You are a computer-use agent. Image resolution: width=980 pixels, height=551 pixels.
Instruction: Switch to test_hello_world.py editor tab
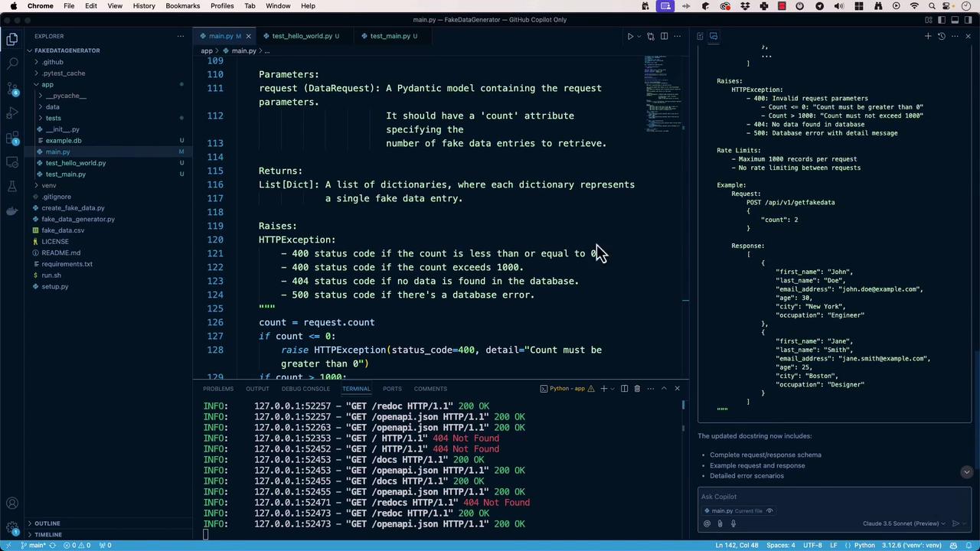click(302, 36)
